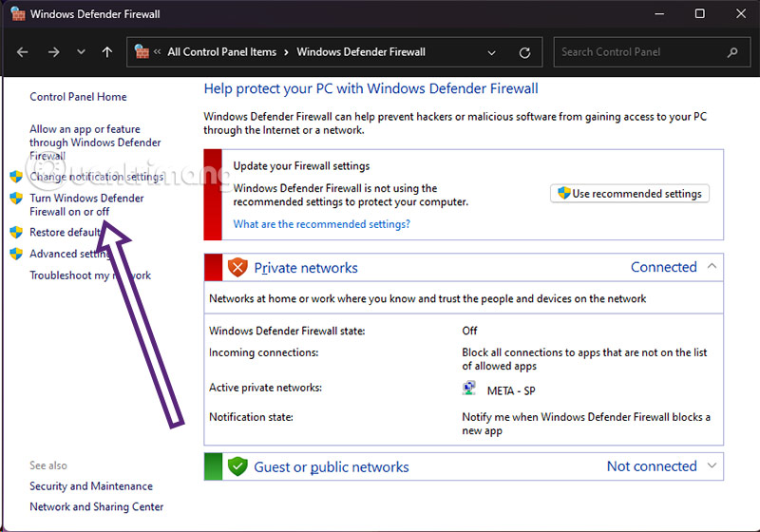Click the up-one-level arrow
Screen dimensions: 760x532
[107, 52]
